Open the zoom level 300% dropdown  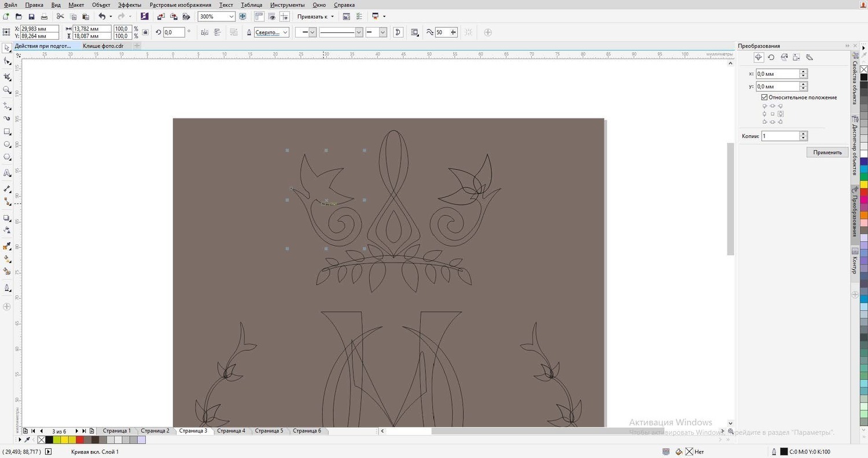(231, 17)
